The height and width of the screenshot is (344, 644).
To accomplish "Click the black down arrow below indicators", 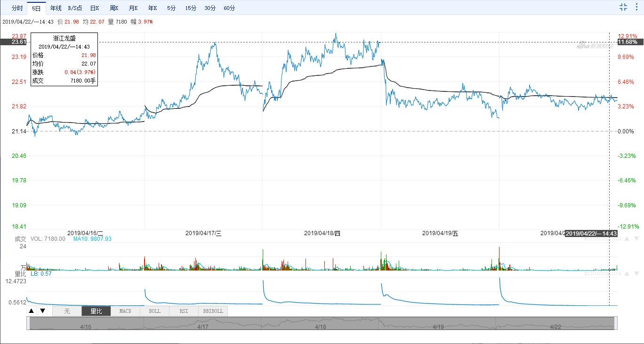I will click(x=42, y=311).
